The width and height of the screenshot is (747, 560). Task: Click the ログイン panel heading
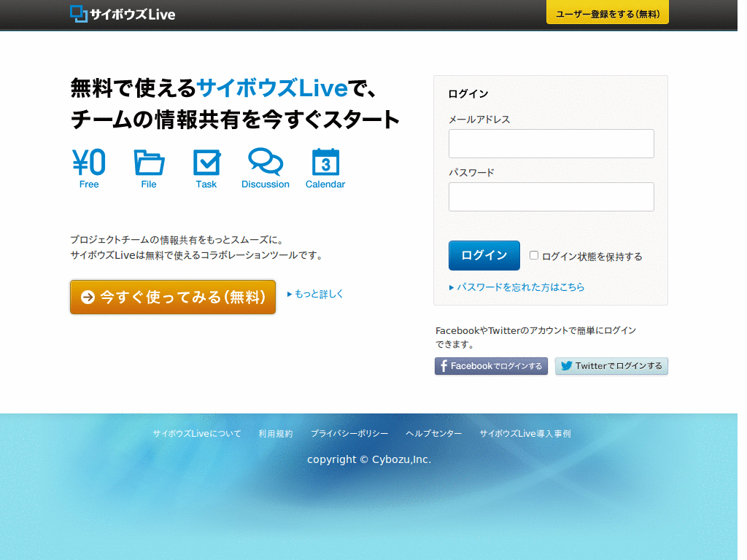[468, 94]
